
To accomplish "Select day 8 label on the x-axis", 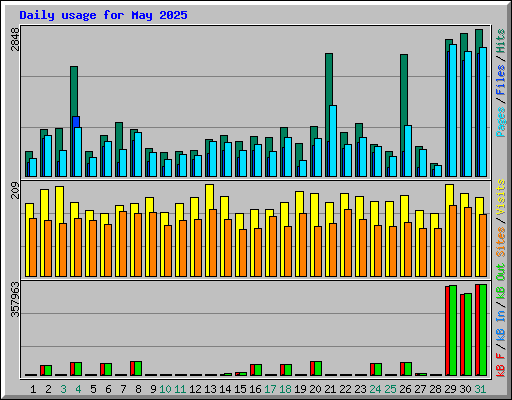I will (x=138, y=389).
